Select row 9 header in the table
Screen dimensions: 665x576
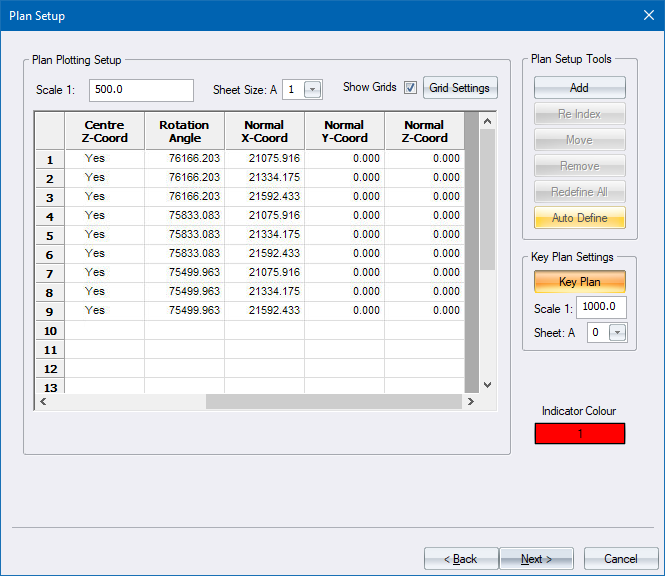[x=49, y=311]
